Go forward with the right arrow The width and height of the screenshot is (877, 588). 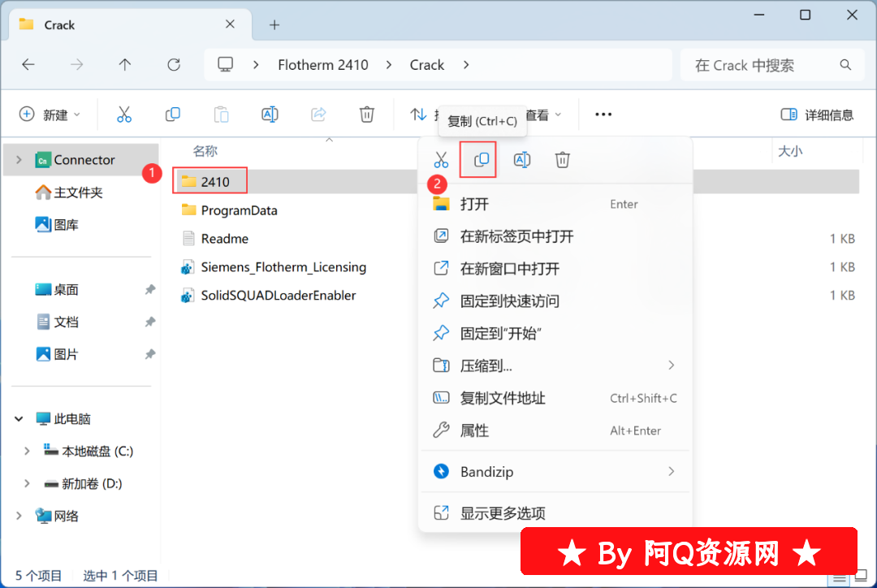click(76, 65)
